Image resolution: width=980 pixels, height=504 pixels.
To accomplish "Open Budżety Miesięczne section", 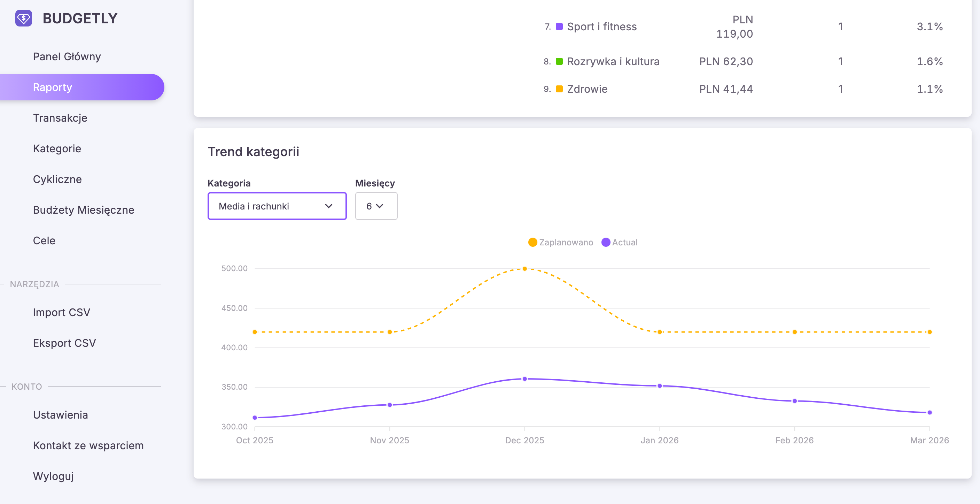I will click(x=84, y=210).
